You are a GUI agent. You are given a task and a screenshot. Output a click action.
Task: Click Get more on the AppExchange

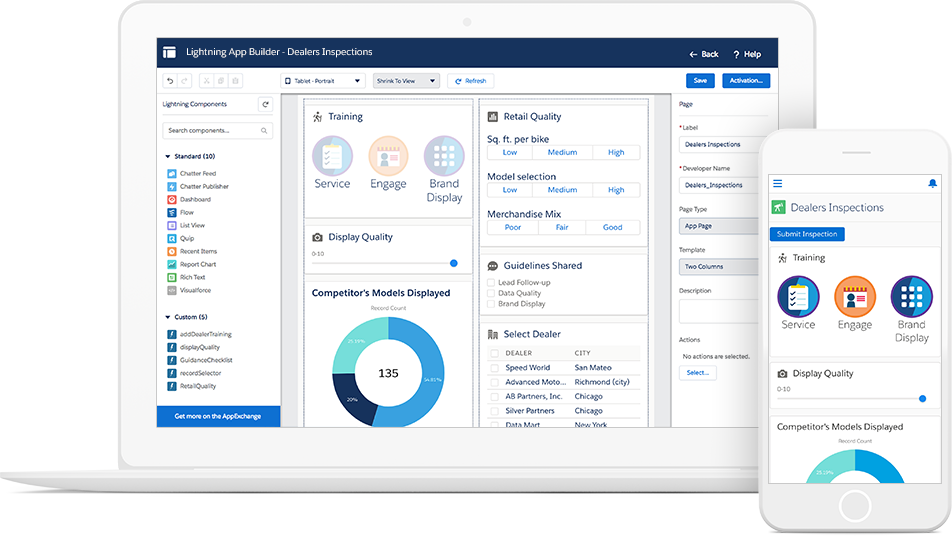[x=218, y=417]
